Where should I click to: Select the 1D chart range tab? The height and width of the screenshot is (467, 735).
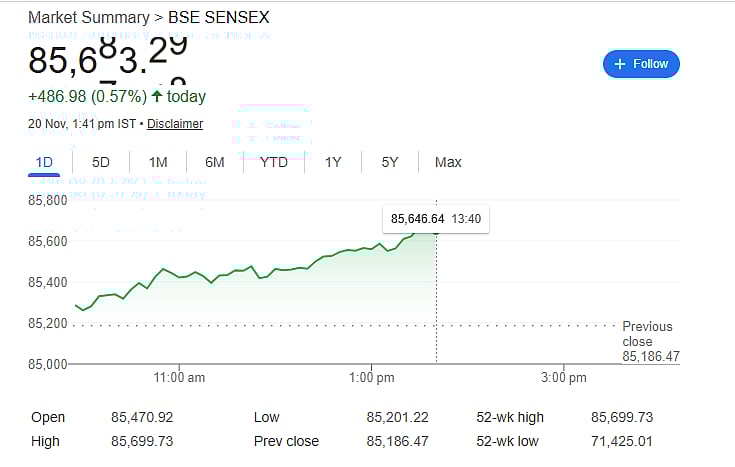[44, 162]
